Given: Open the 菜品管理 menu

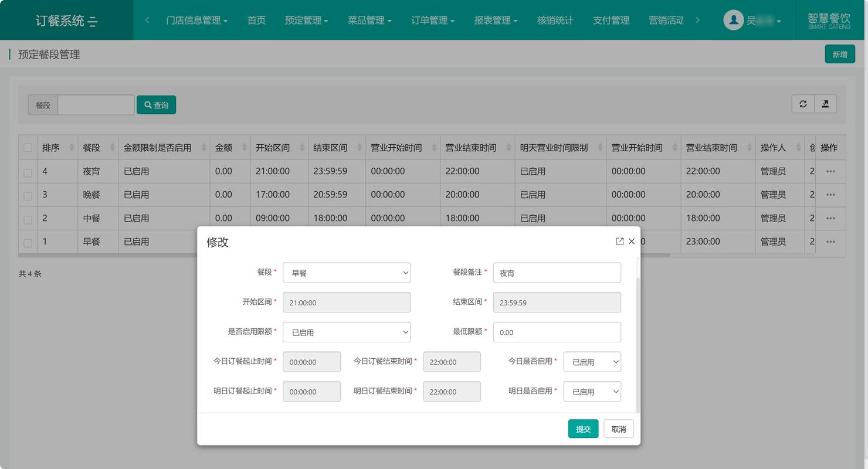Looking at the screenshot, I should tap(369, 20).
